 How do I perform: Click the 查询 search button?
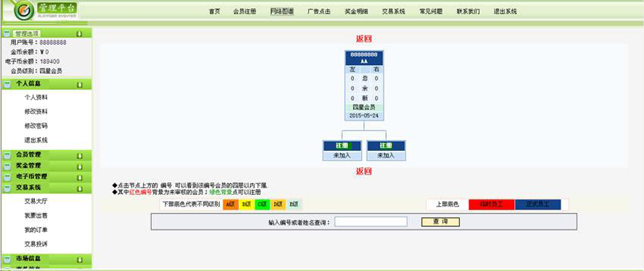(x=440, y=222)
